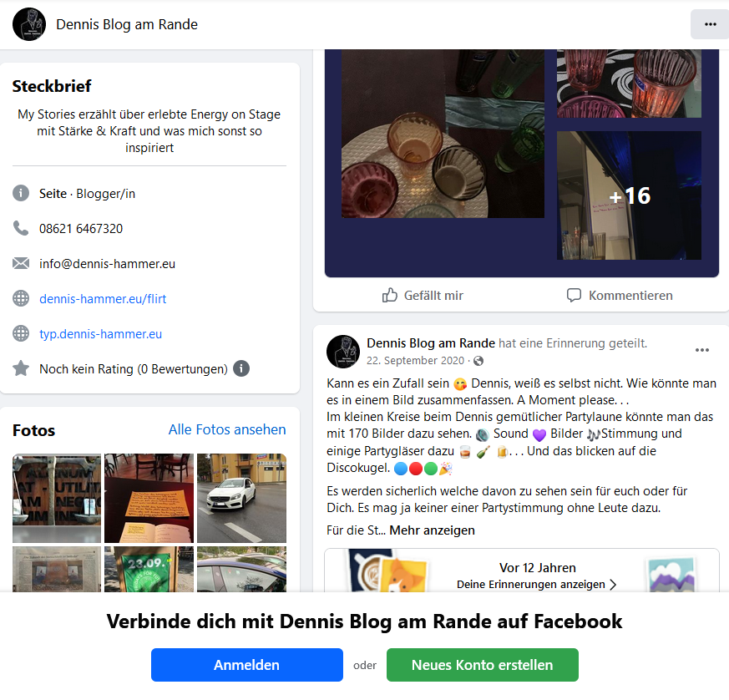The width and height of the screenshot is (729, 700).
Task: Open the dennis-hammer.eu/flirt link
Action: pyautogui.click(x=103, y=298)
